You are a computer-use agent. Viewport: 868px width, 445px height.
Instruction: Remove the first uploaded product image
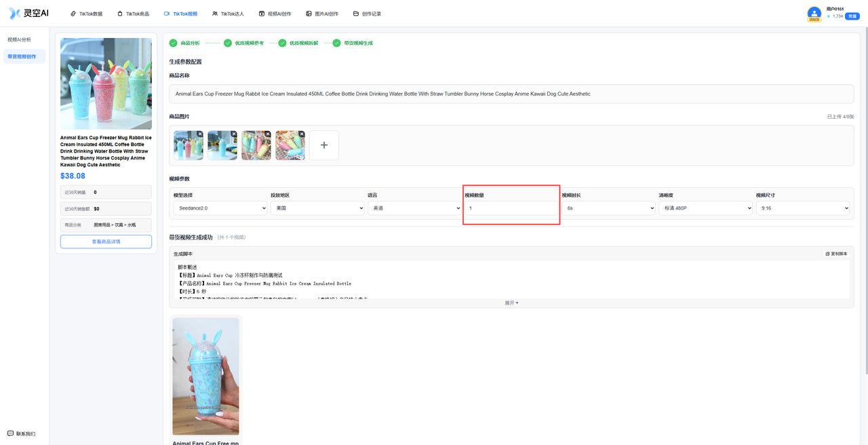[x=199, y=134]
